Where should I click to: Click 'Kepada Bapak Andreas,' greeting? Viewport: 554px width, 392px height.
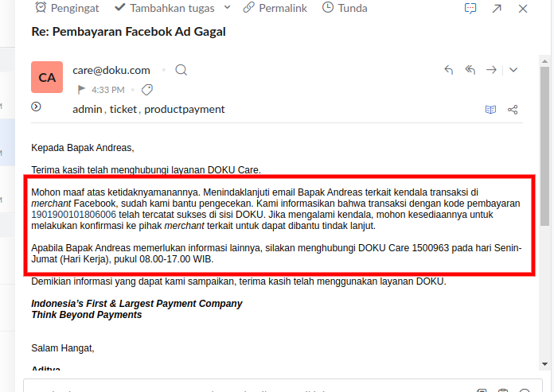coord(83,147)
